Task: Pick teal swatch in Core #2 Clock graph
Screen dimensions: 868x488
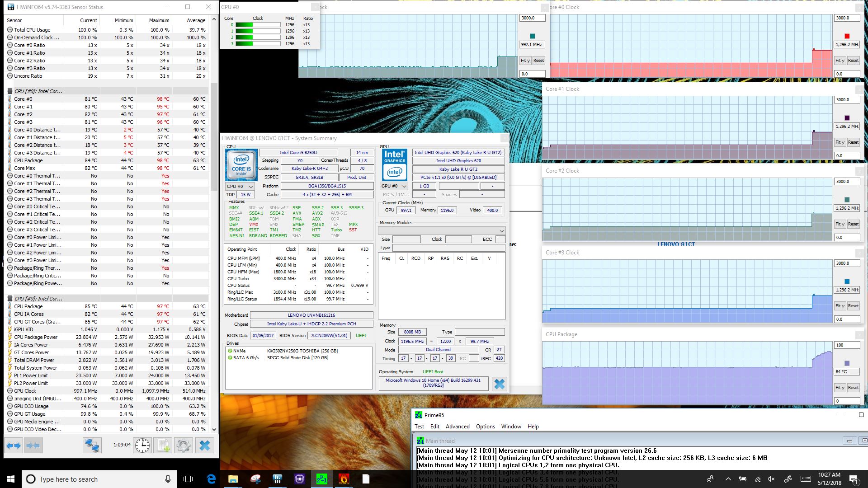Action: coord(847,200)
